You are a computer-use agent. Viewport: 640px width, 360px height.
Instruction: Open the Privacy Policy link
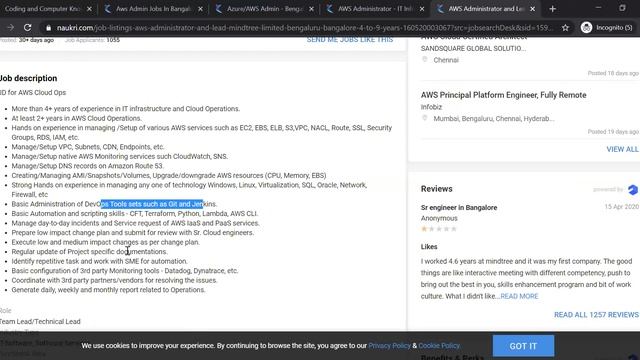[x=389, y=346]
